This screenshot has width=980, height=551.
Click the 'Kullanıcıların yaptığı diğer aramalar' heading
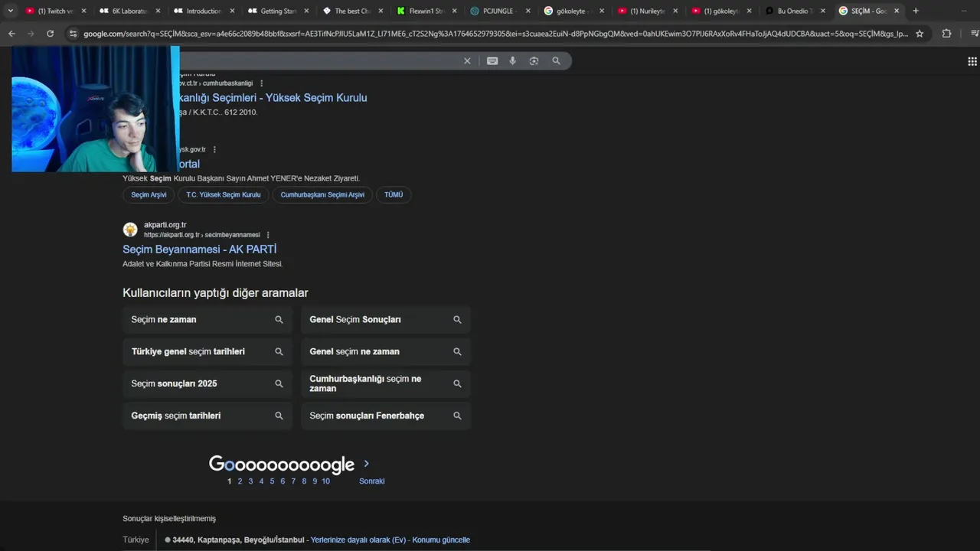215,293
